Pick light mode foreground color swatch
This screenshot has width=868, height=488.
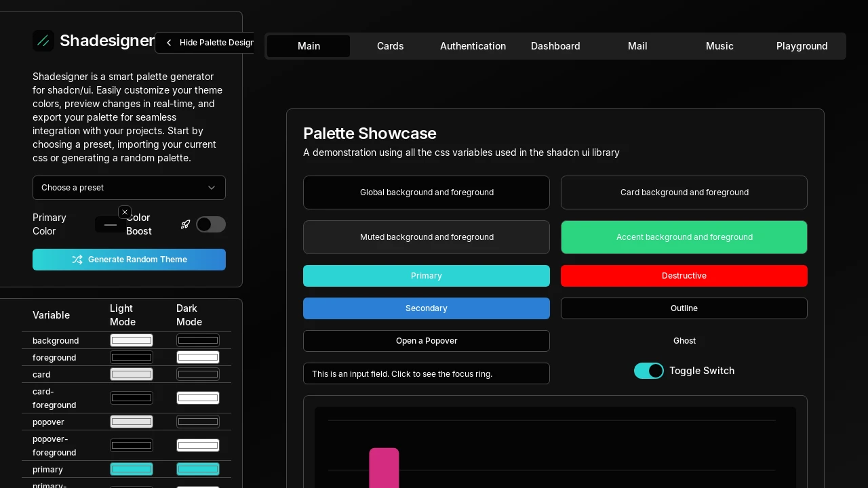tap(132, 357)
